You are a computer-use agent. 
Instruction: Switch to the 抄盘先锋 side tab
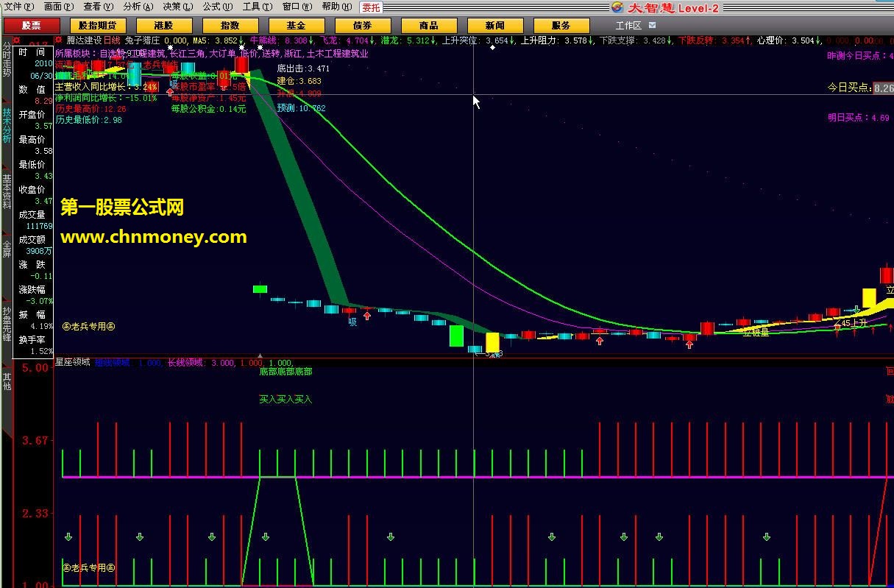point(7,324)
